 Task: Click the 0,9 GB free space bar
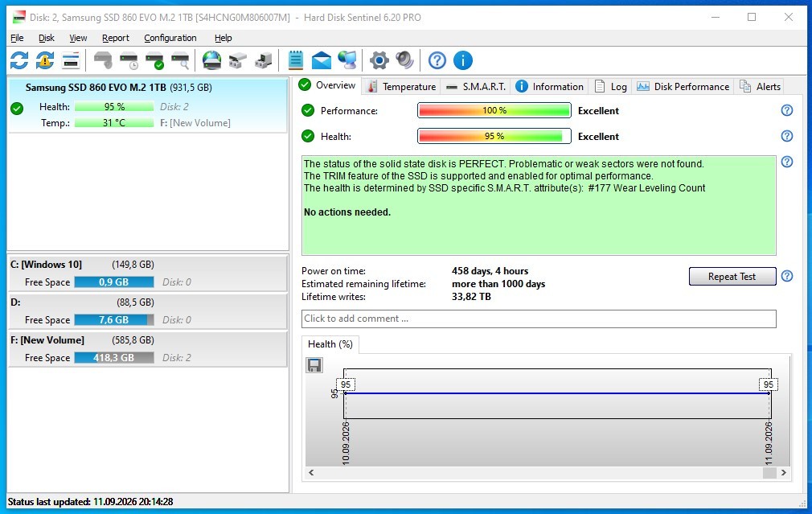click(114, 282)
